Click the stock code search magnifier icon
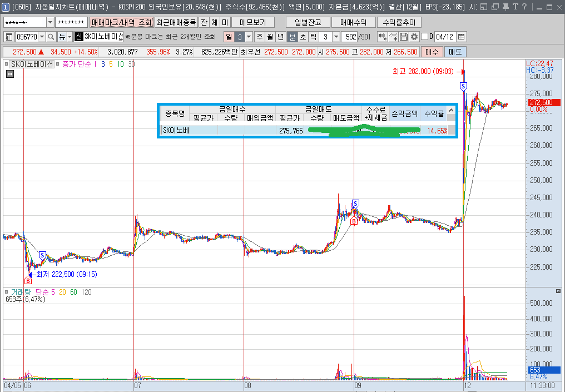 coord(51,37)
